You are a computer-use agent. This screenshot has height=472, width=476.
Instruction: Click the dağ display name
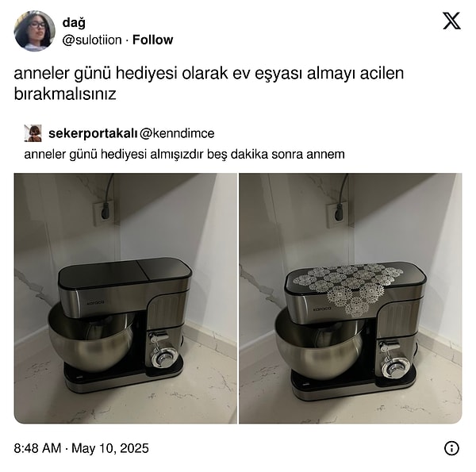click(74, 23)
